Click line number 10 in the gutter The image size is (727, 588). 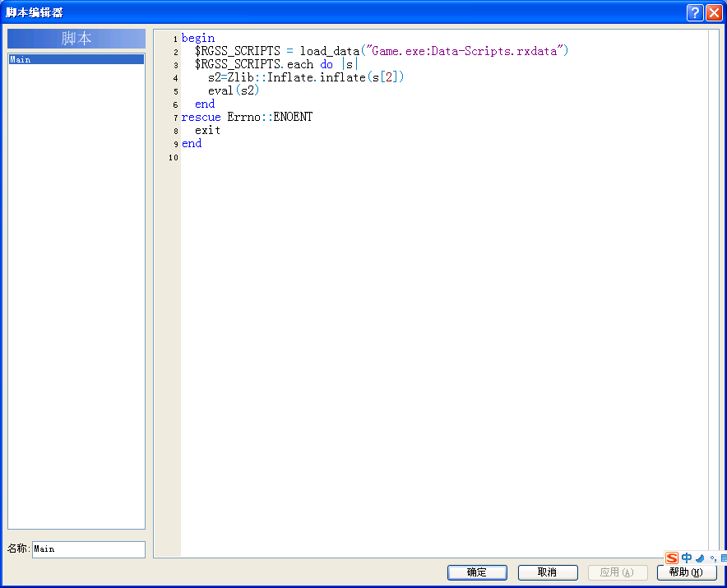[174, 158]
